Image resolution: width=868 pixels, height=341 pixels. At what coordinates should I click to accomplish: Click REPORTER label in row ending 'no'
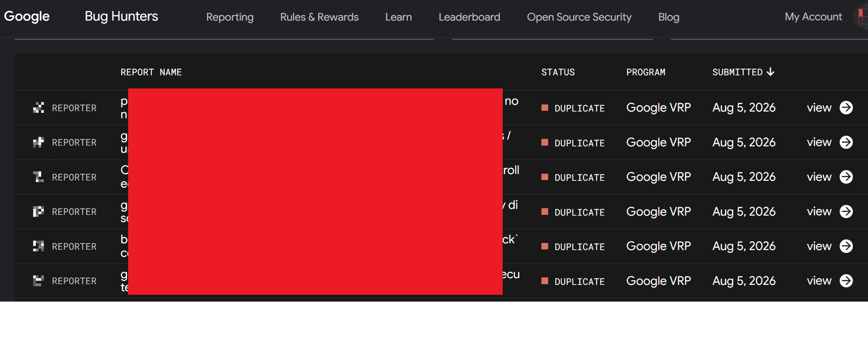click(x=74, y=108)
